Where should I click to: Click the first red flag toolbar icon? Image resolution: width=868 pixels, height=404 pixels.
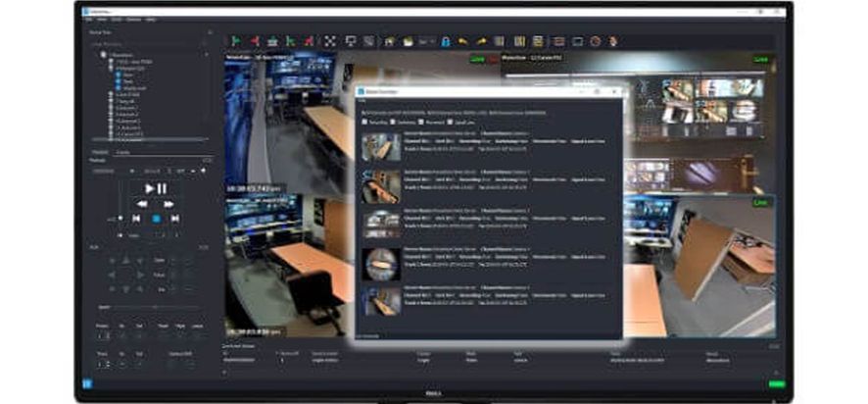[255, 41]
